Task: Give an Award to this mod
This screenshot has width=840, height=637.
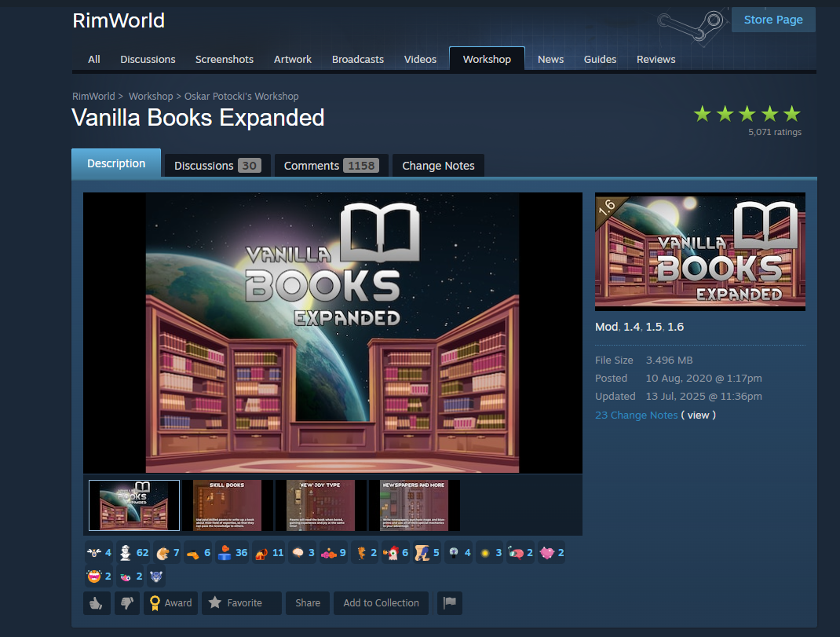Action: click(170, 603)
